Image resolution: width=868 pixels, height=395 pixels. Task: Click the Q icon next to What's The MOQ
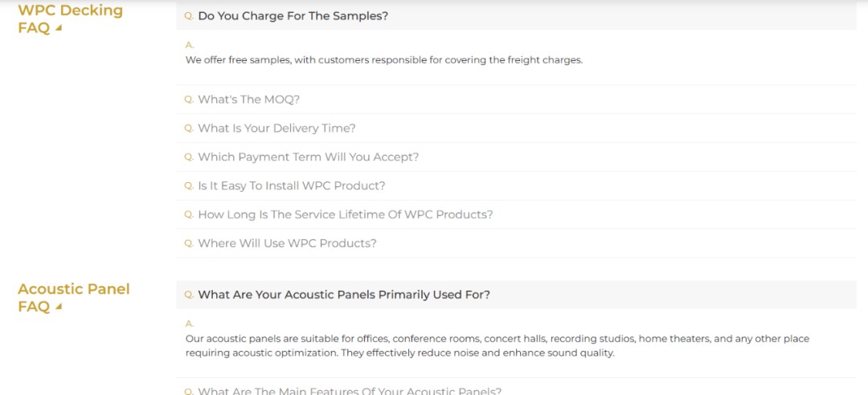point(189,100)
